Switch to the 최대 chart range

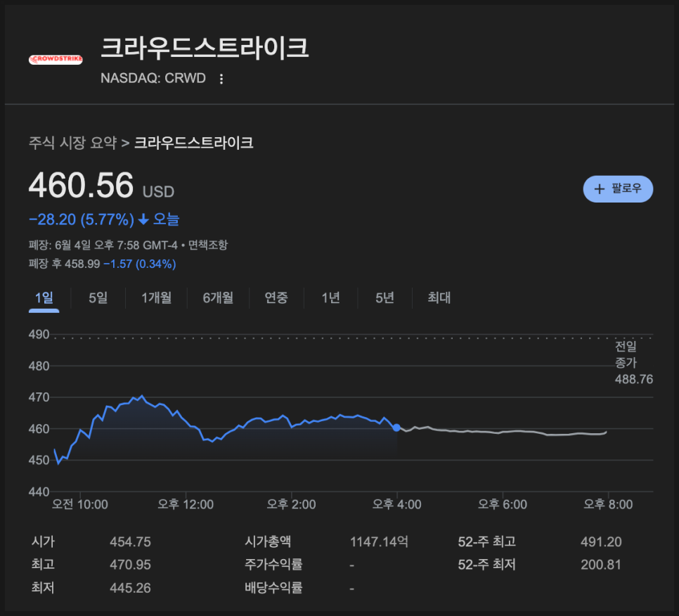click(x=439, y=298)
